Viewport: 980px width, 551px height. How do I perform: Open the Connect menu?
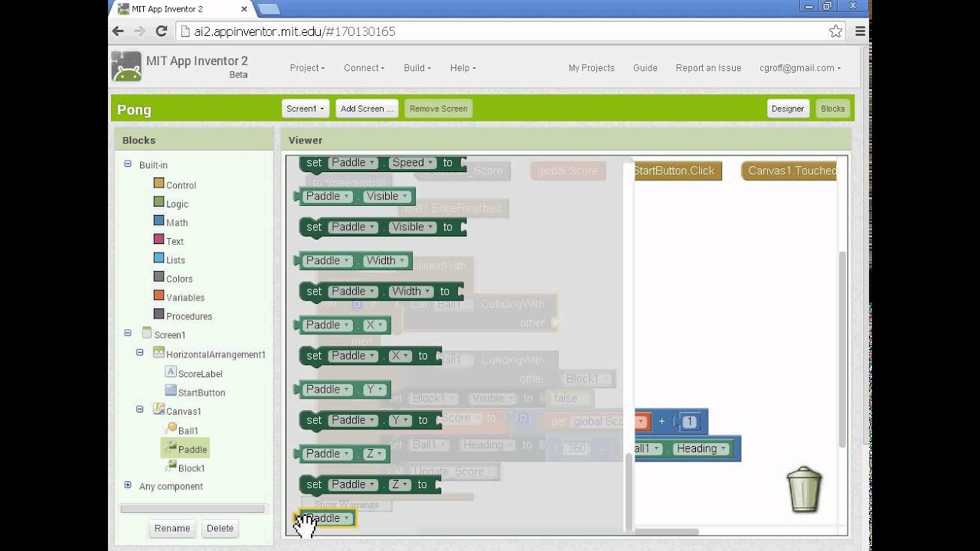coord(364,68)
